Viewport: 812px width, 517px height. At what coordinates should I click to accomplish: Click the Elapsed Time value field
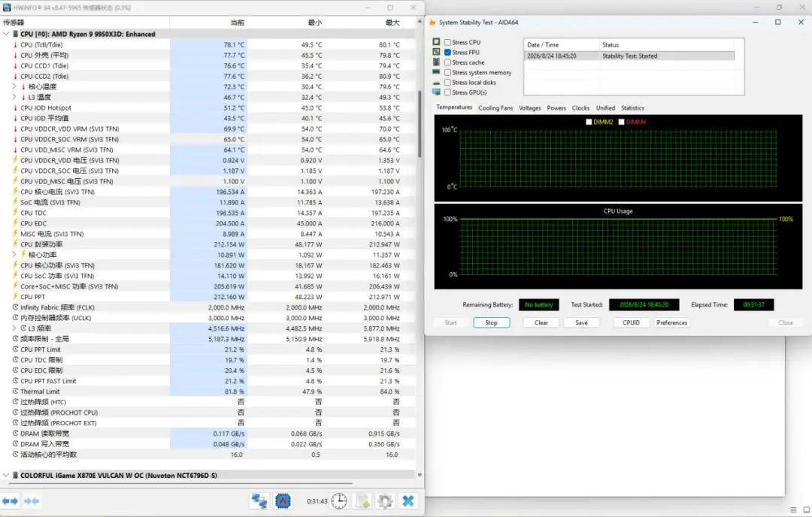[753, 305]
